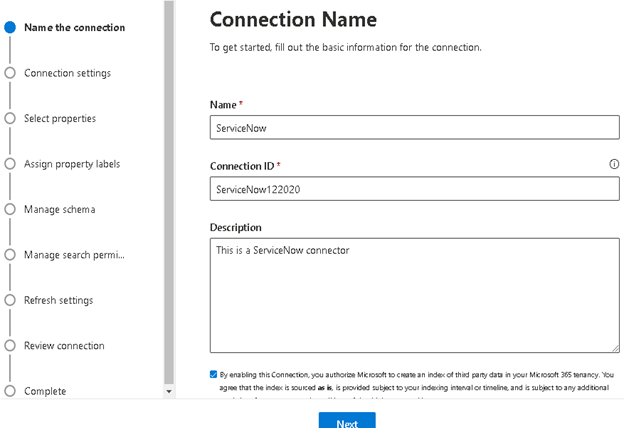The image size is (624, 428).
Task: Click the blue active step indicator circle
Action: point(10,27)
